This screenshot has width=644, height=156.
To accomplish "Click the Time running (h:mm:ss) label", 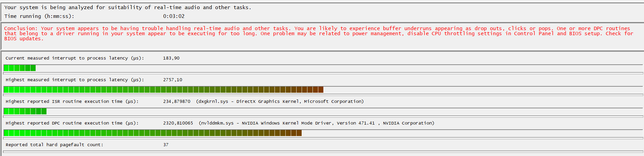I will click(39, 16).
